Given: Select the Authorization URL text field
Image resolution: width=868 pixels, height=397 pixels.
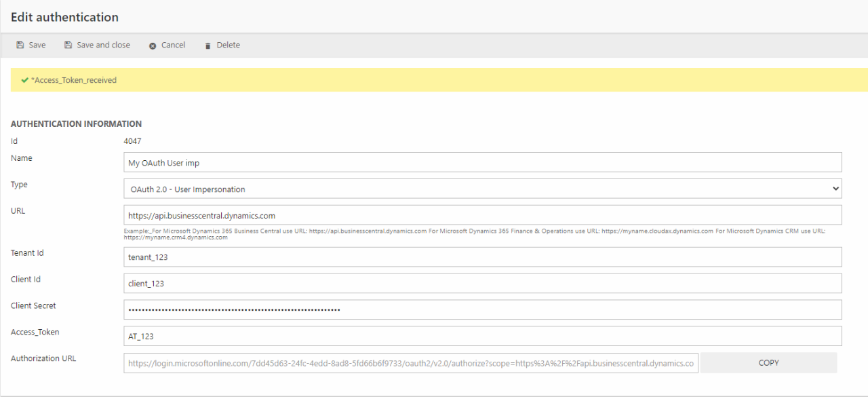Looking at the screenshot, I should tap(410, 363).
